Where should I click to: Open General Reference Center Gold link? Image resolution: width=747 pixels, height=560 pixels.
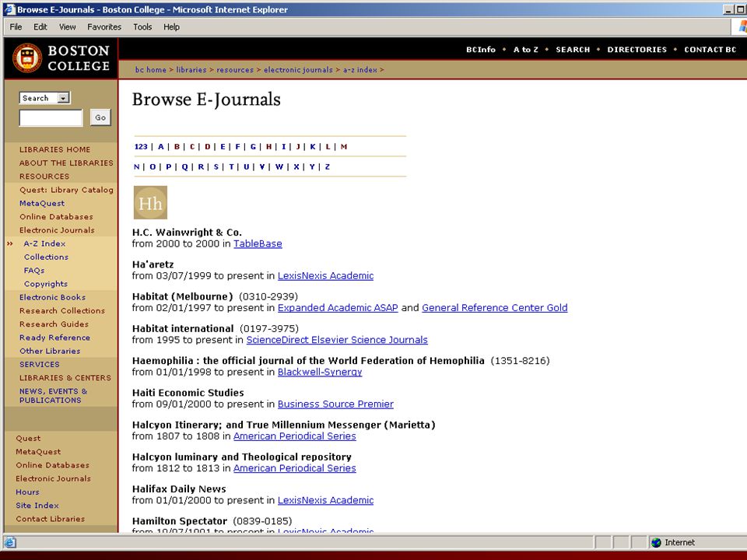[495, 308]
